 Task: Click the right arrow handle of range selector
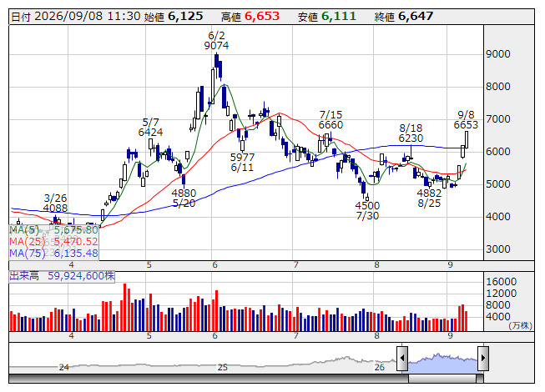click(483, 358)
